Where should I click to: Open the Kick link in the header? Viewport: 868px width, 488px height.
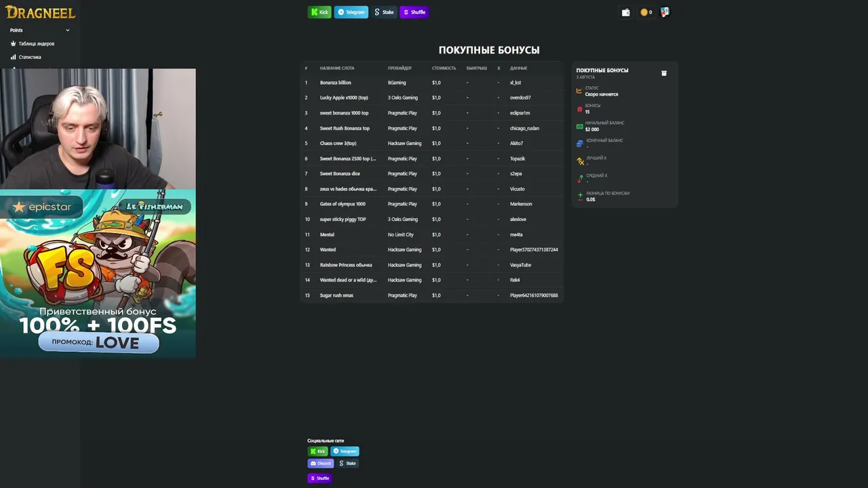319,12
